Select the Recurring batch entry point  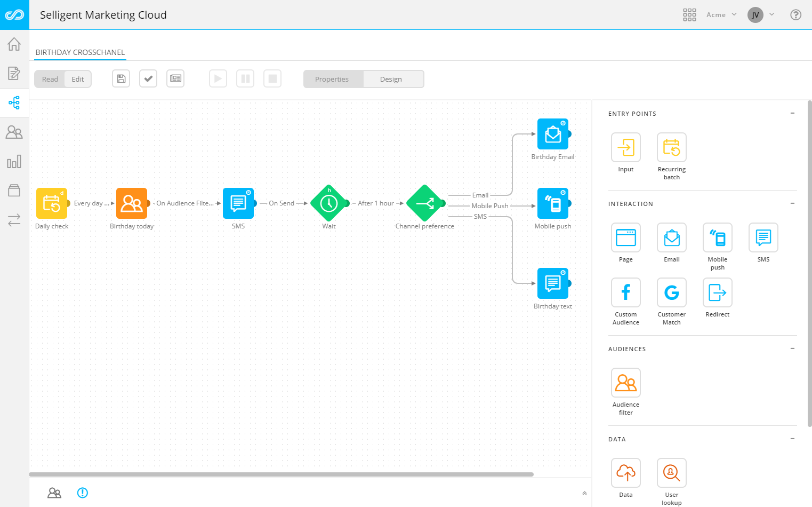pyautogui.click(x=671, y=147)
